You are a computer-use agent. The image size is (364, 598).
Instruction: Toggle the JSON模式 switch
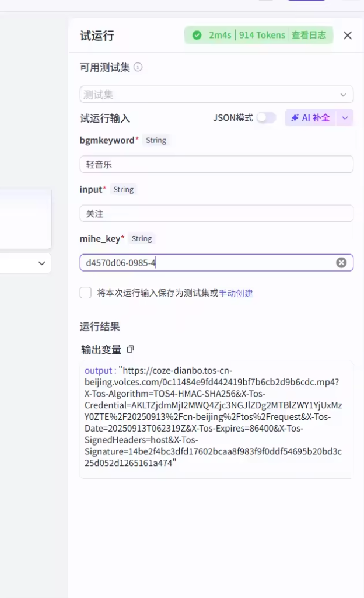(266, 118)
